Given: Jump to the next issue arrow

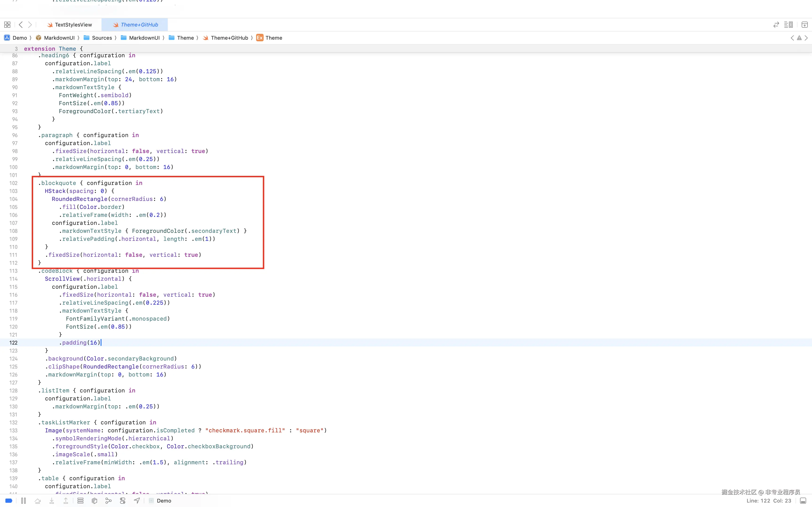Looking at the screenshot, I should tap(806, 38).
